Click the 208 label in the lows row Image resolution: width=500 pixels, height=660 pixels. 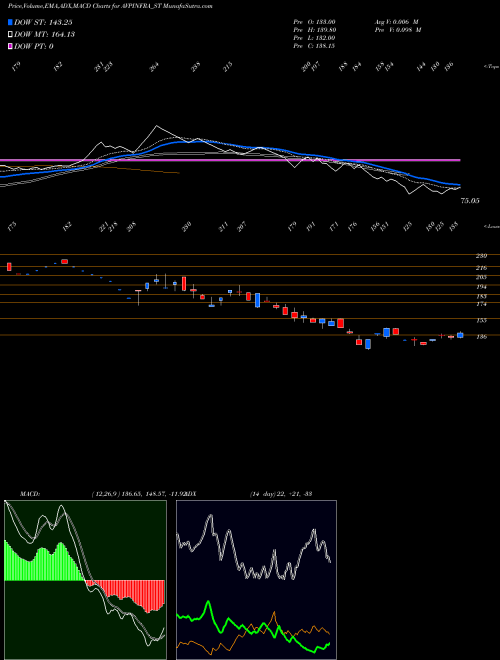tap(131, 227)
